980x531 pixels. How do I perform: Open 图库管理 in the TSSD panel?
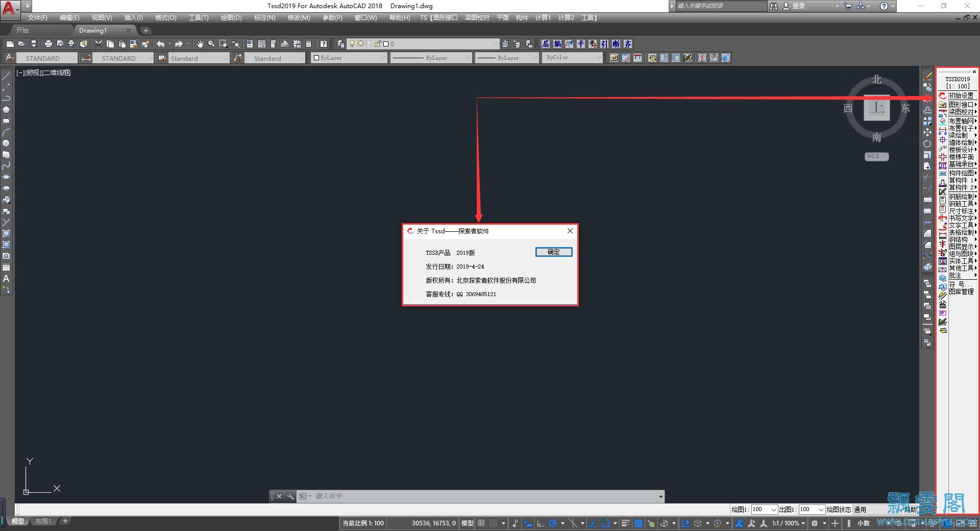(x=961, y=292)
